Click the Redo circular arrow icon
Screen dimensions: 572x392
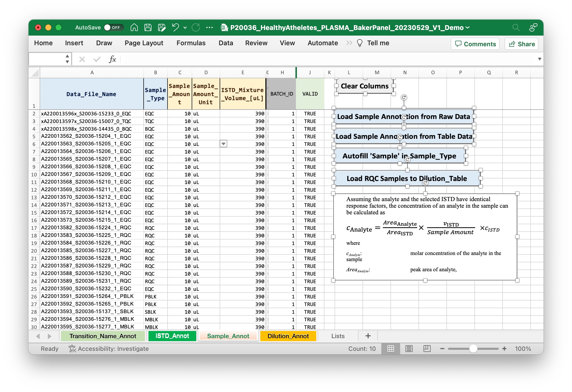click(196, 27)
